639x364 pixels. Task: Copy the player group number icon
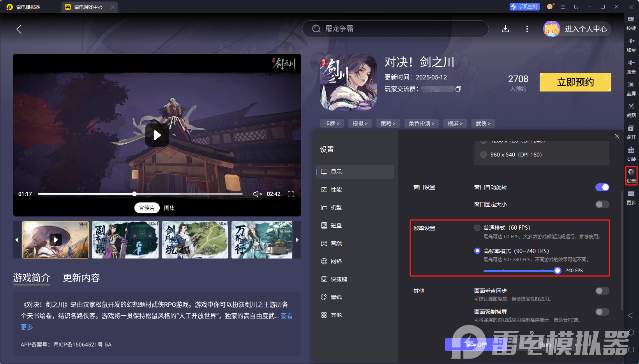tap(458, 89)
